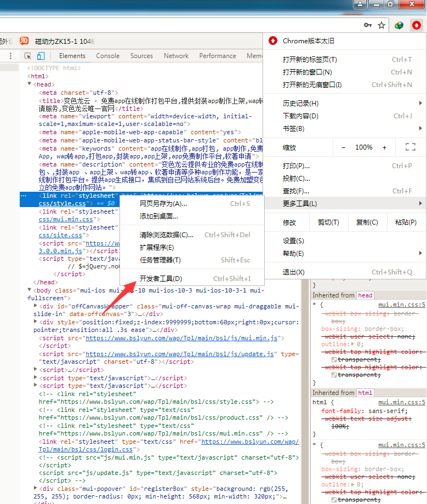Screen dimensions: 427x504
Task: Bookmark this page with the star icon
Action: pyautogui.click(x=382, y=25)
